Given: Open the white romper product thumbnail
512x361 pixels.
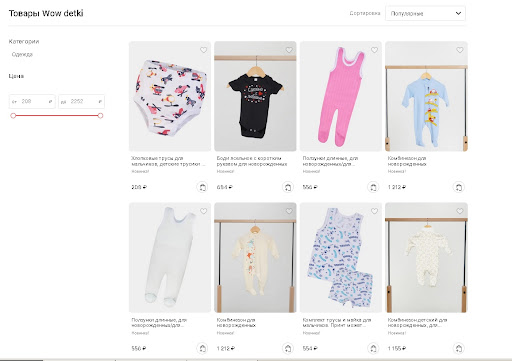Looking at the screenshot, I should pos(170,258).
